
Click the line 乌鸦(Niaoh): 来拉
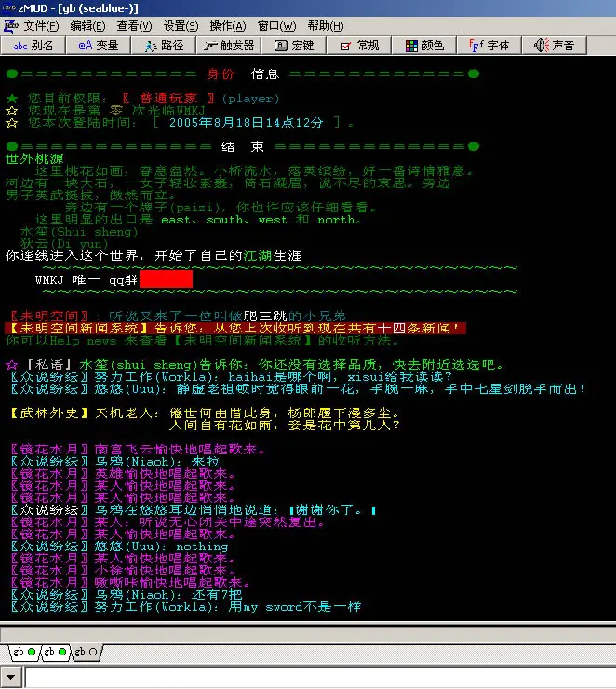pos(114,462)
